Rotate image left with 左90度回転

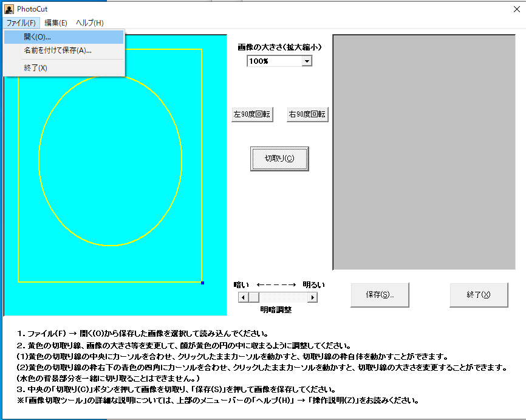(252, 114)
